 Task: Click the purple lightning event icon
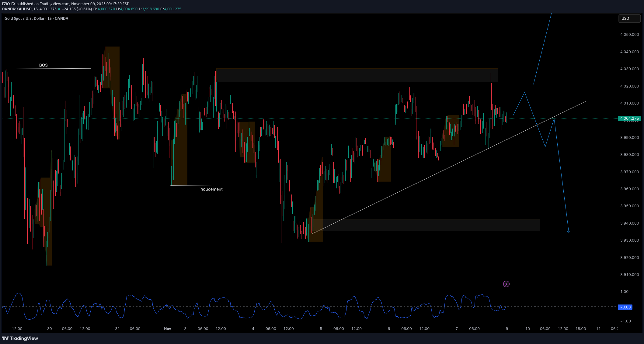[x=506, y=284]
